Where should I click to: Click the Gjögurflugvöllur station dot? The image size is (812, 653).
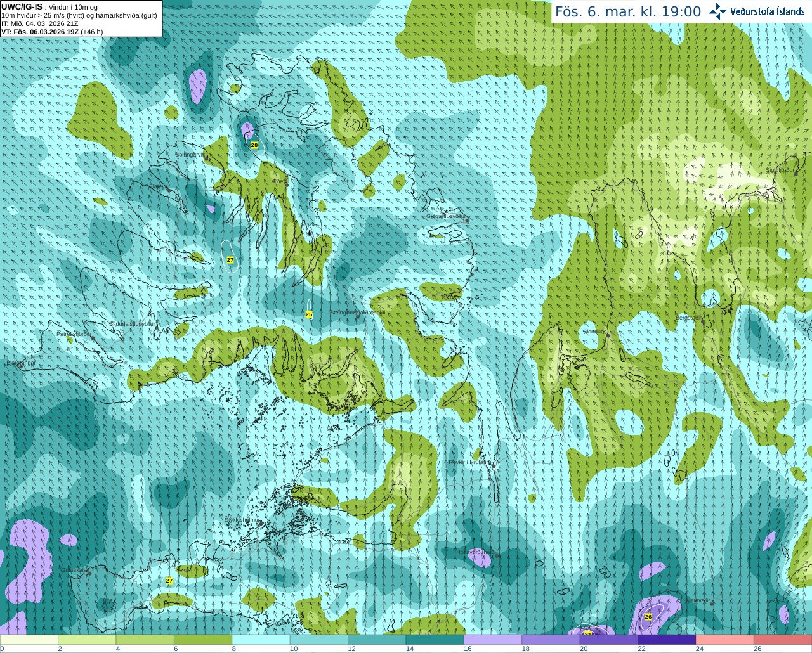click(x=468, y=220)
